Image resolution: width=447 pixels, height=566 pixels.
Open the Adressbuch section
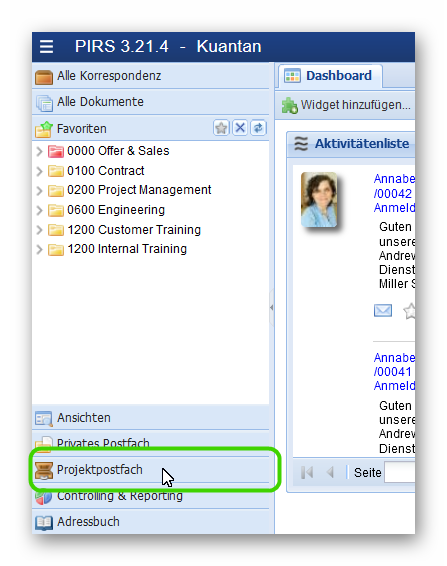point(151,522)
